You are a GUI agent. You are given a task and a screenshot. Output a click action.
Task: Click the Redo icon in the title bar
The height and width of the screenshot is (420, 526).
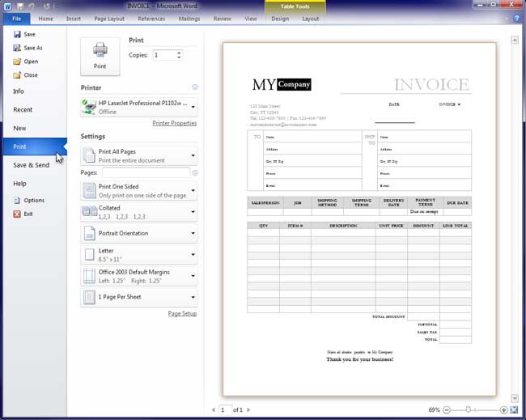pos(47,6)
